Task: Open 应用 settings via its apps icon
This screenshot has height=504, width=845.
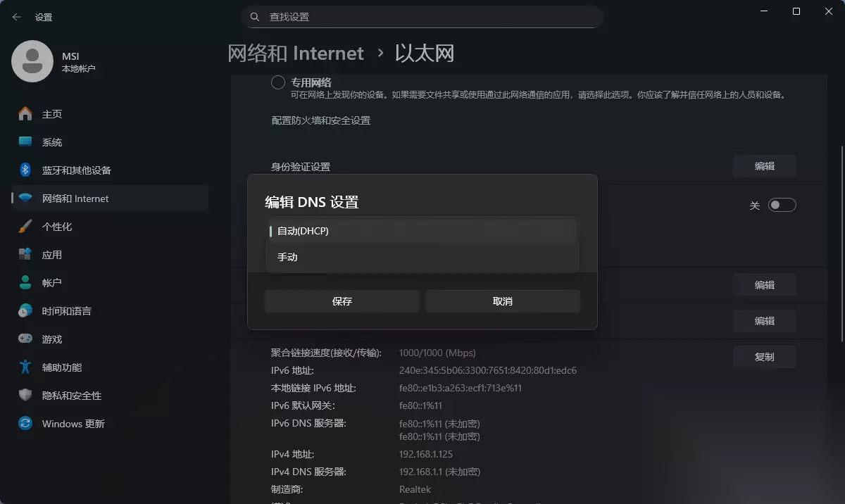Action: tap(25, 255)
